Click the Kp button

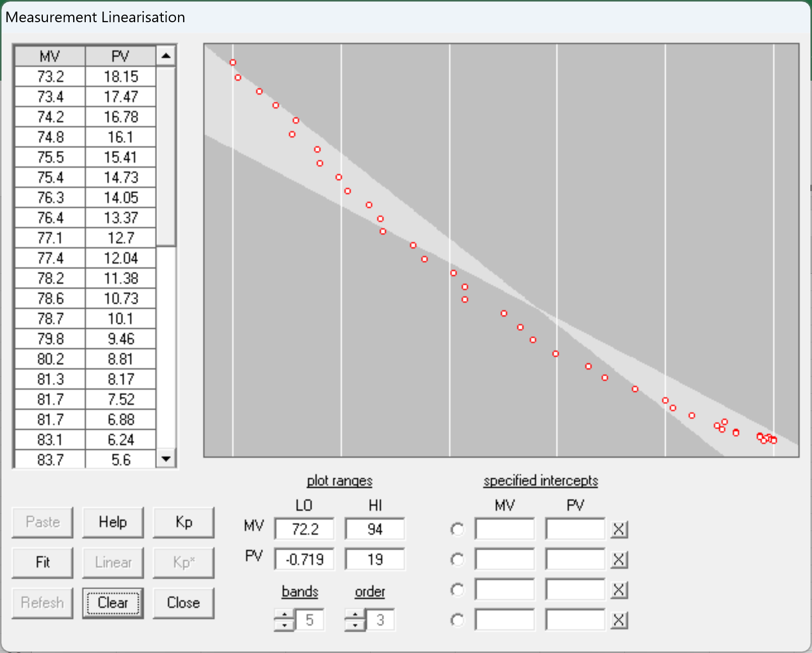(184, 522)
